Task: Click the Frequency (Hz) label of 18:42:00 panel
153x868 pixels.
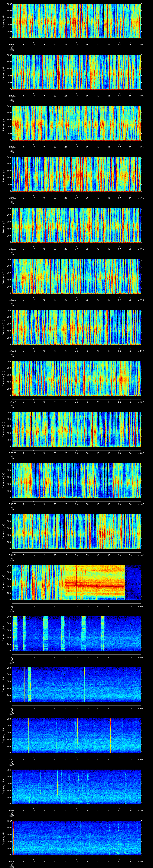Action: 3,582
